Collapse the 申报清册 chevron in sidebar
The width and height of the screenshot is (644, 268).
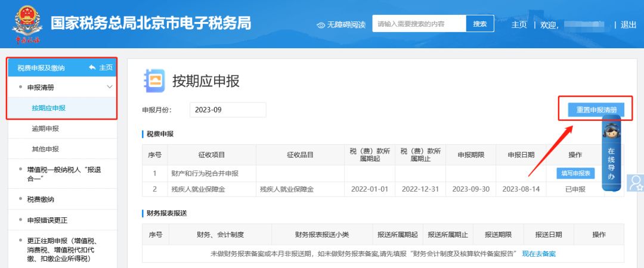click(x=109, y=88)
